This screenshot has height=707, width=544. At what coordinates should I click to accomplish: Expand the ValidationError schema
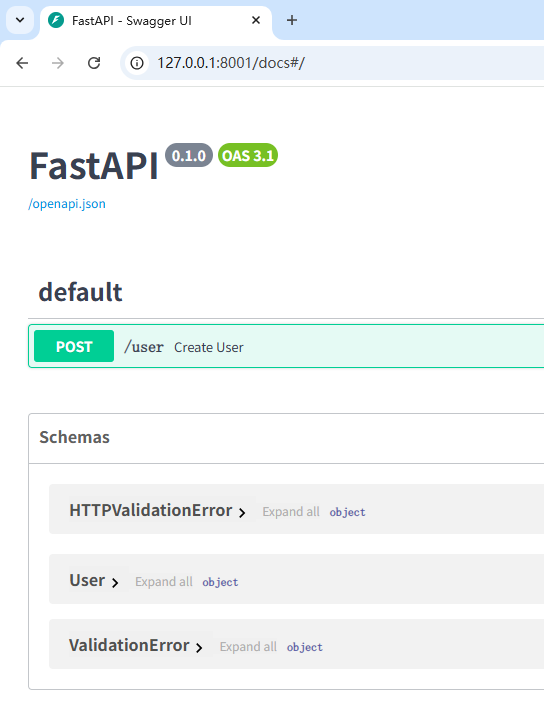[129, 646]
